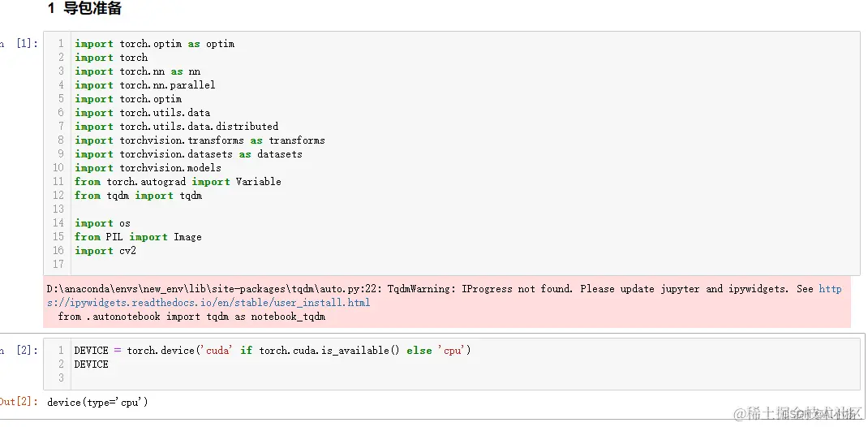The width and height of the screenshot is (868, 427).
Task: Click line 3 'import torch.nn as nn'
Action: pyautogui.click(x=138, y=71)
